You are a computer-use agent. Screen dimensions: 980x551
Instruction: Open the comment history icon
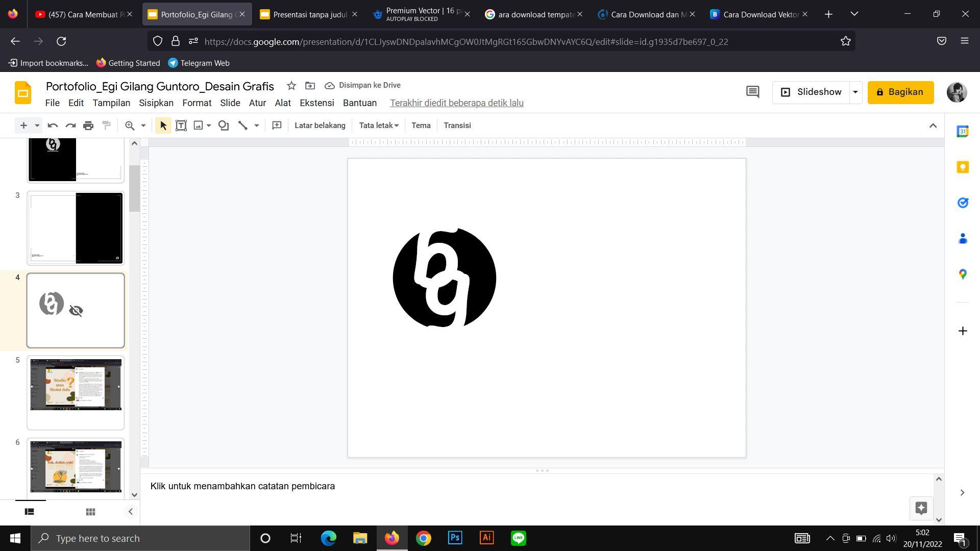752,92
